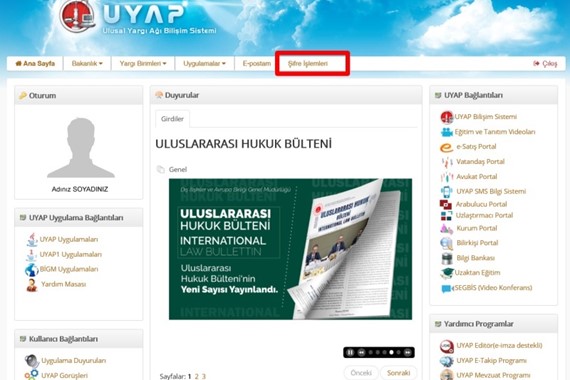Open the UYAP Bilişim Sistemi icon link
This screenshot has width=570, height=380.
(x=446, y=117)
